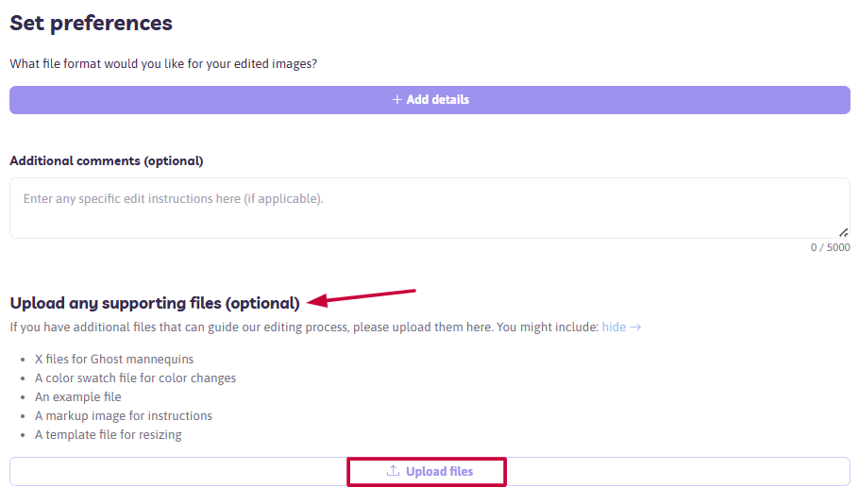Click 'A template file for resizing' item
This screenshot has width=859, height=504.
(x=108, y=434)
